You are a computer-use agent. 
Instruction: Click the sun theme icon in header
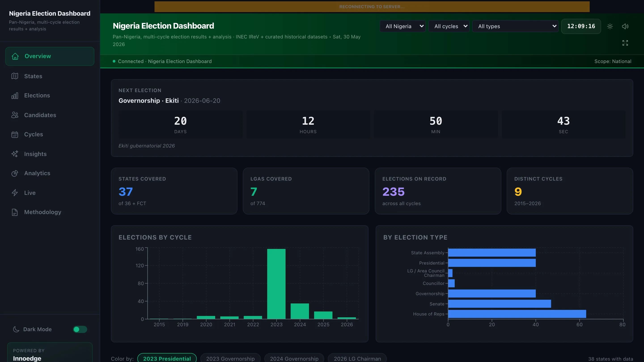tap(610, 26)
